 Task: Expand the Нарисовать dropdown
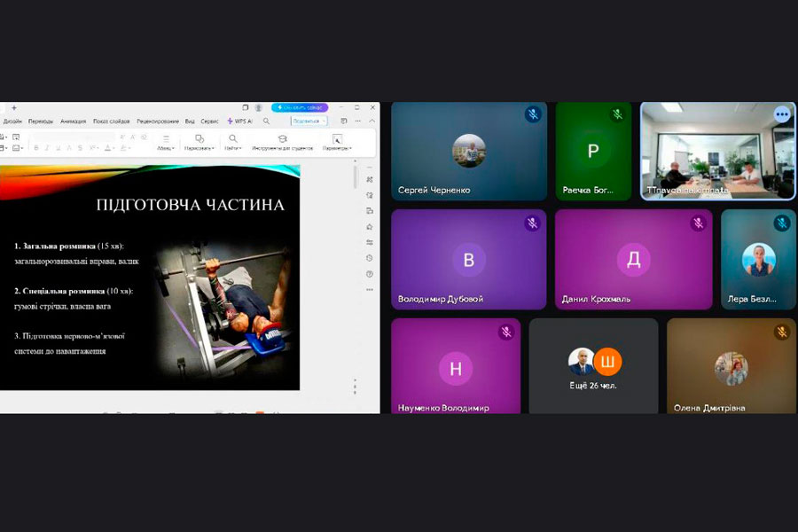click(199, 143)
